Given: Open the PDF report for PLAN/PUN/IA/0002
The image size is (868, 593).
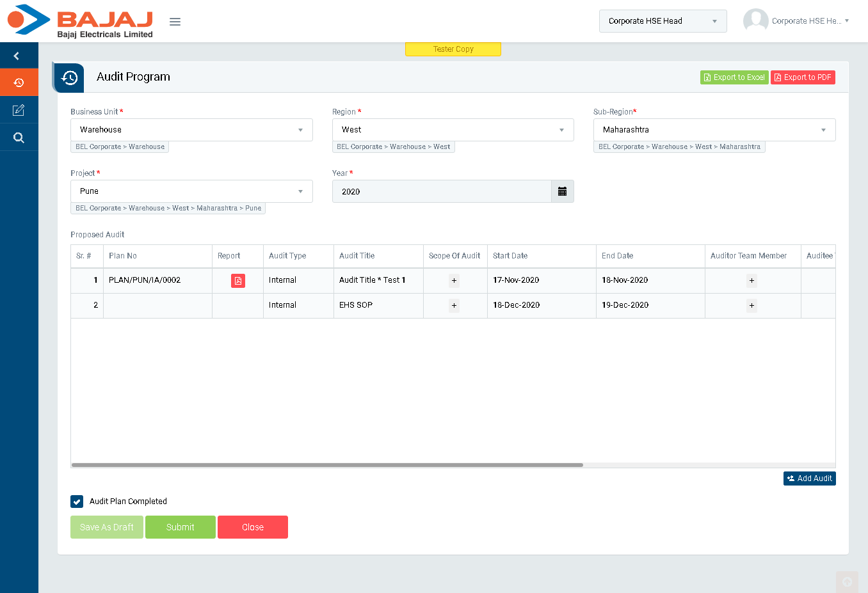Looking at the screenshot, I should [x=237, y=281].
